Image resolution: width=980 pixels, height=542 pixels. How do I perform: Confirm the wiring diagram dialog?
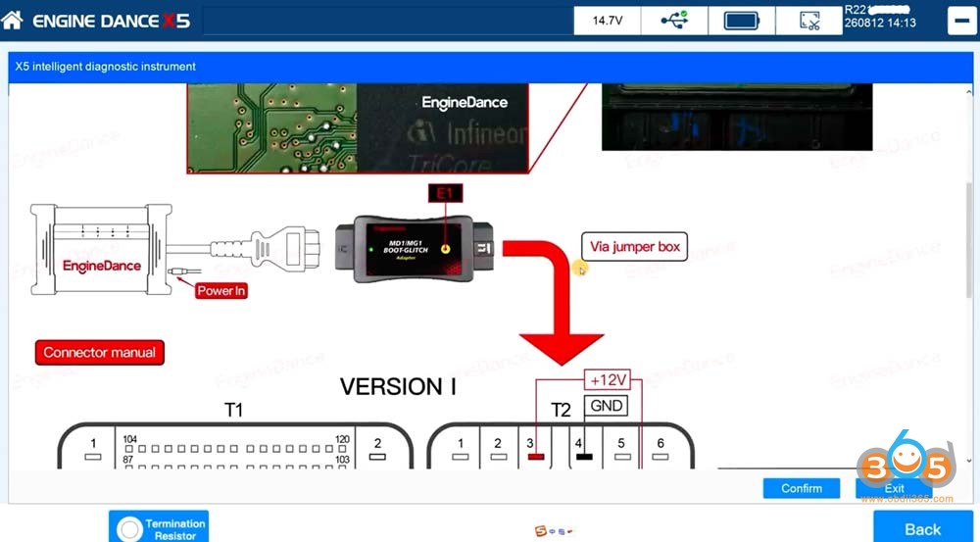click(802, 488)
